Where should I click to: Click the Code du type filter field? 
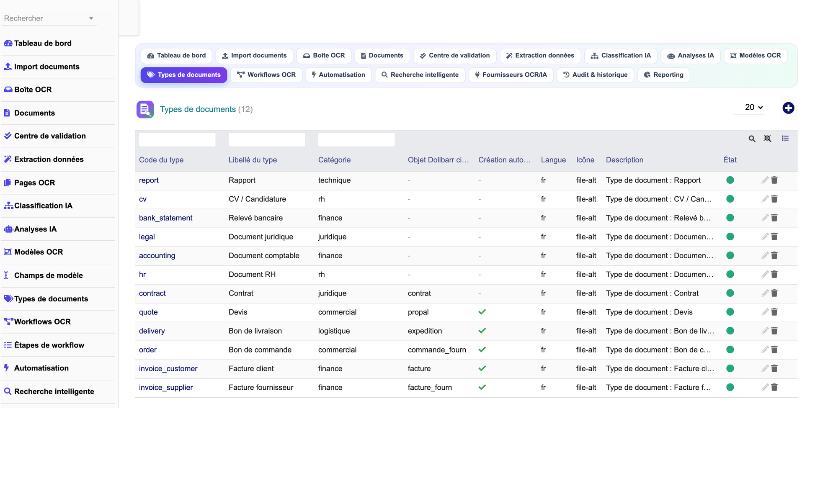pyautogui.click(x=177, y=139)
